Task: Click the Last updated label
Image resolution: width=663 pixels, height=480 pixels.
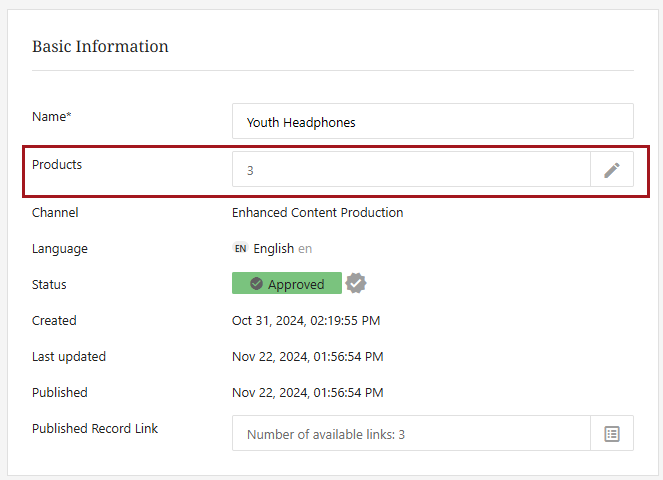Action: click(69, 356)
